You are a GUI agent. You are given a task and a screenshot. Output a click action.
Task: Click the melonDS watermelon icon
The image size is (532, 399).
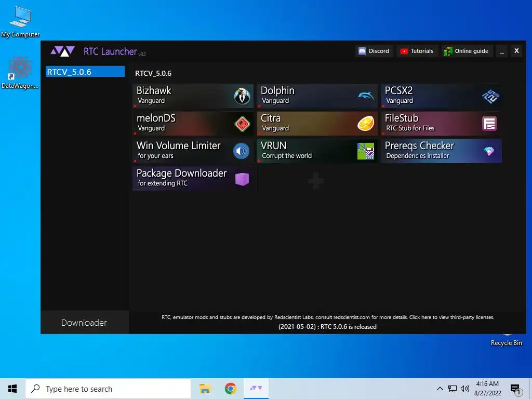242,124
